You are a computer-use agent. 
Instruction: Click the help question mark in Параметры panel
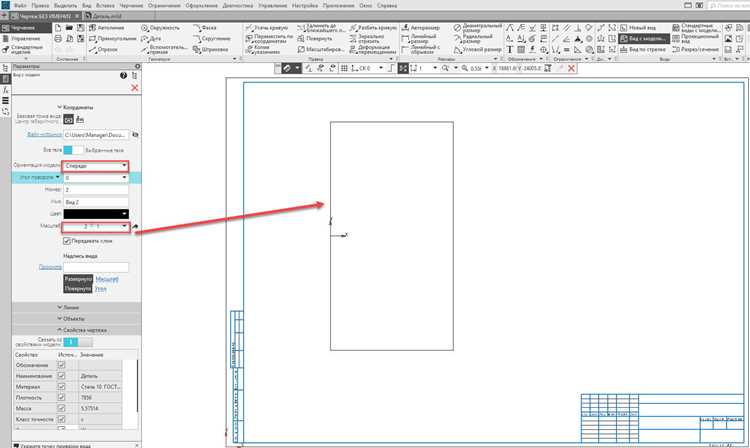point(123,76)
